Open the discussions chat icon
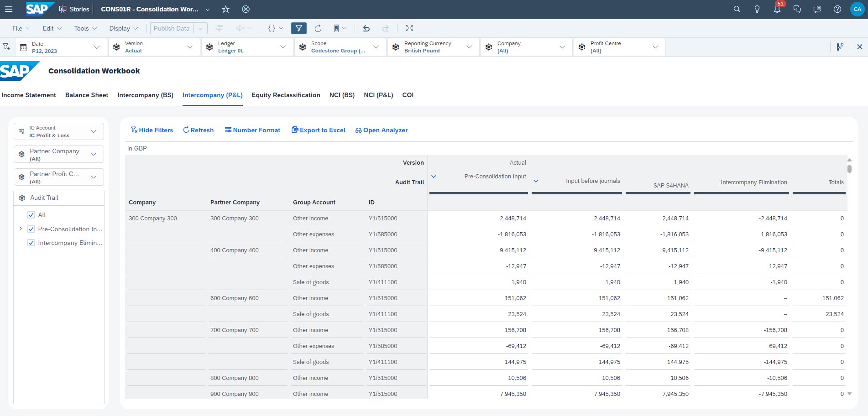The height and width of the screenshot is (416, 868). point(797,9)
